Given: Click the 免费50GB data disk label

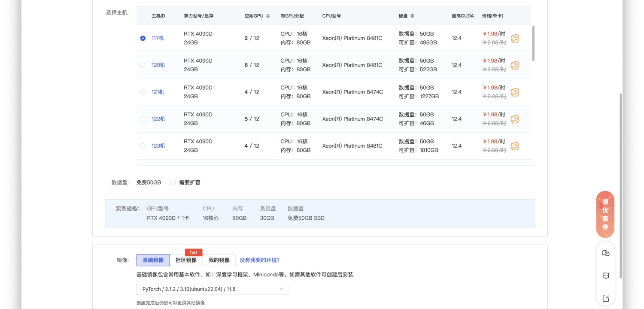Looking at the screenshot, I should [149, 182].
